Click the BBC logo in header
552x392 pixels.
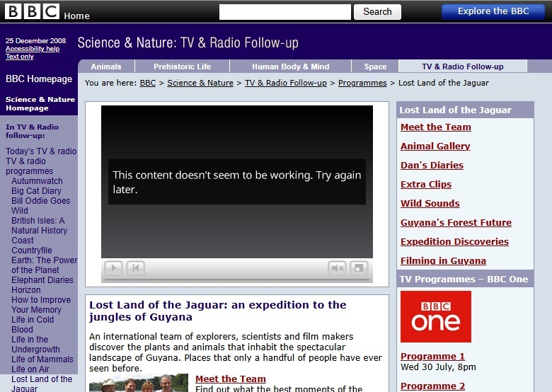tap(32, 11)
